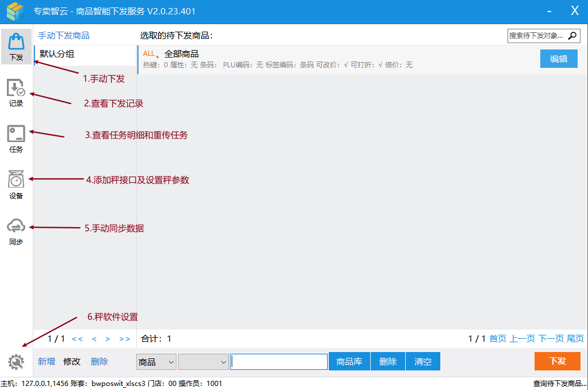Image resolution: width=588 pixels, height=390 pixels.
Task: Click the 搜索待下发对象 search field
Action: click(536, 36)
